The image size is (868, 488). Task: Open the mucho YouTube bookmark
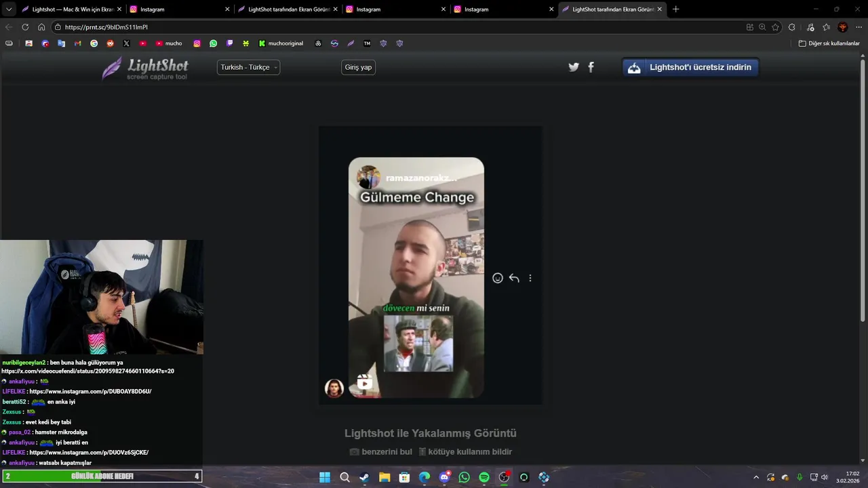point(169,43)
